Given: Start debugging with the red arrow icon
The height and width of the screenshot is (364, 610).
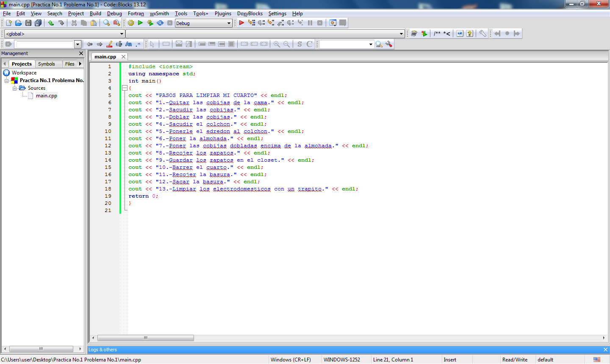Looking at the screenshot, I should click(x=241, y=23).
